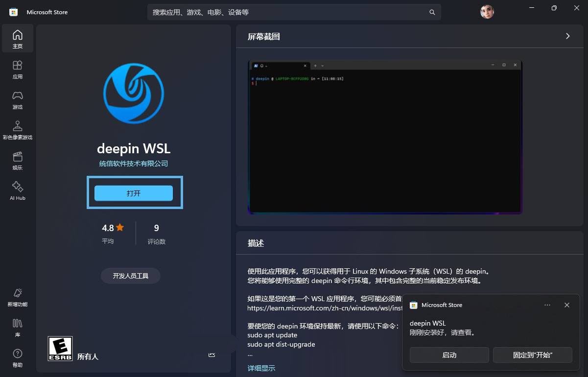Open the 库 (Library) sidebar icon
588x377 pixels.
pyautogui.click(x=18, y=328)
